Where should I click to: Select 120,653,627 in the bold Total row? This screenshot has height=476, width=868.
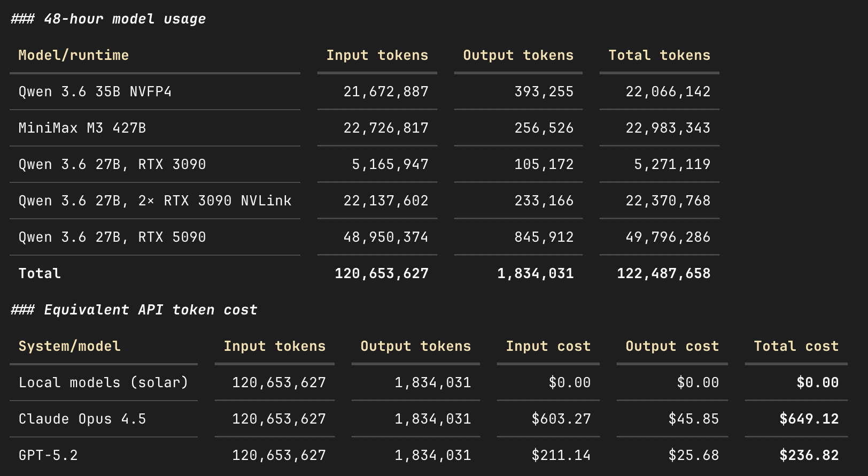tap(382, 273)
